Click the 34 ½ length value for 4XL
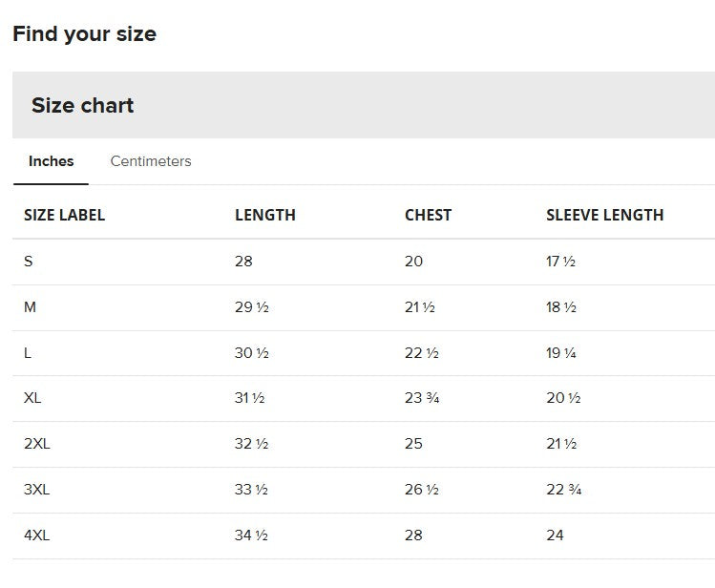This screenshot has width=715, height=588. tap(251, 535)
